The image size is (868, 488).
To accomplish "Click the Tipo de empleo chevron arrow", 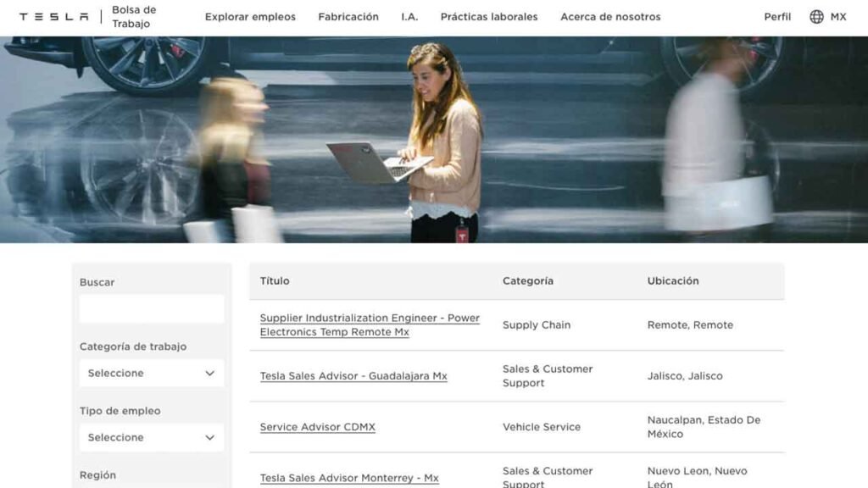I will pyautogui.click(x=210, y=438).
